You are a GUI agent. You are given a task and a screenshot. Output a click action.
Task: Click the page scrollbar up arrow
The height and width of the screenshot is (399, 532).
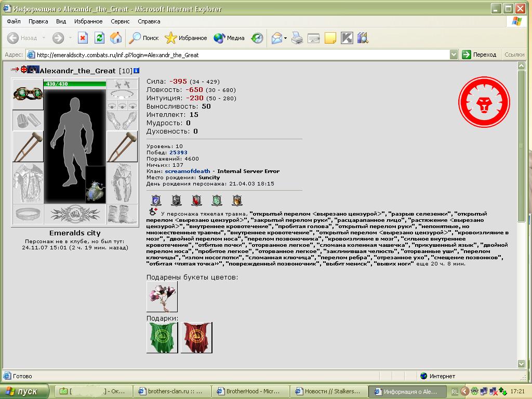click(x=522, y=66)
